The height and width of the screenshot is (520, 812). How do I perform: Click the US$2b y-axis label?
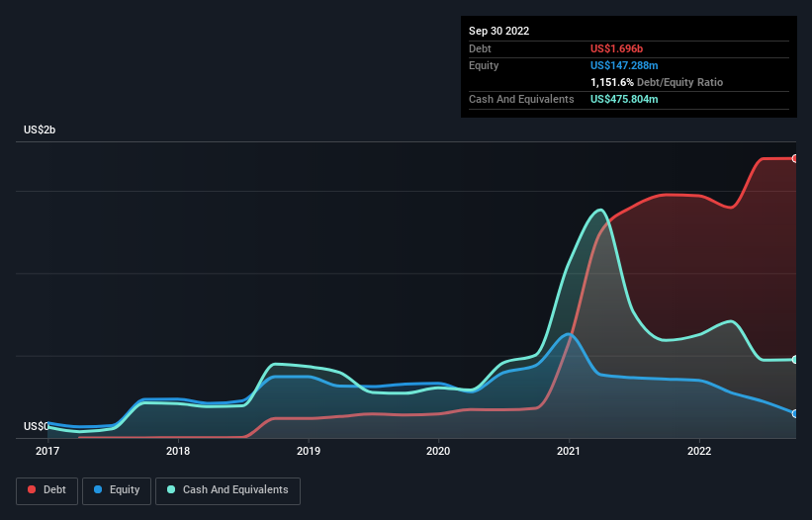pos(40,130)
